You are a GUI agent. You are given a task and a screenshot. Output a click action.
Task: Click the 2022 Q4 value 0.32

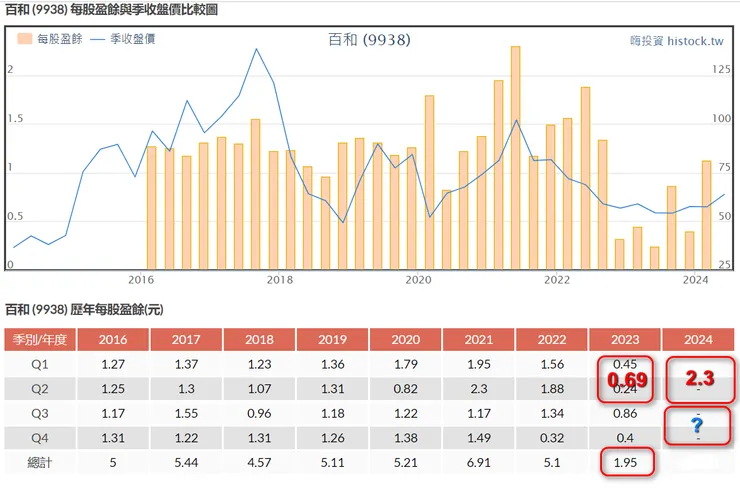tap(552, 438)
